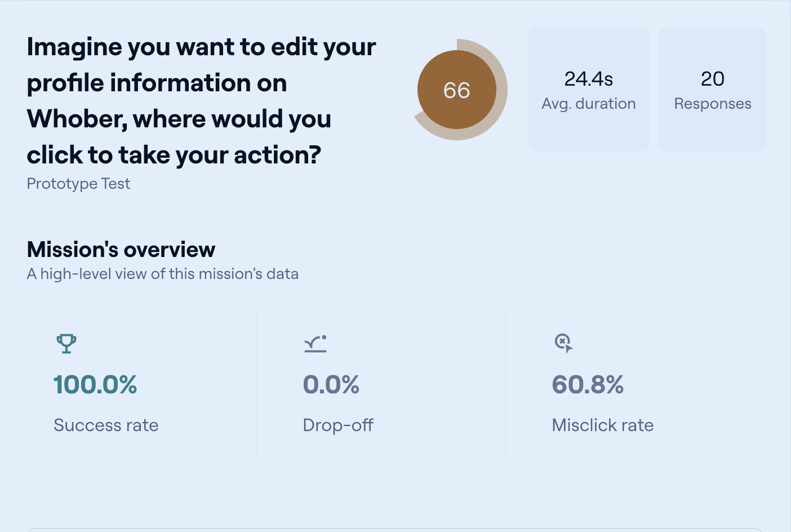
Task: Click the 0.0% drop-off value
Action: pyautogui.click(x=331, y=385)
